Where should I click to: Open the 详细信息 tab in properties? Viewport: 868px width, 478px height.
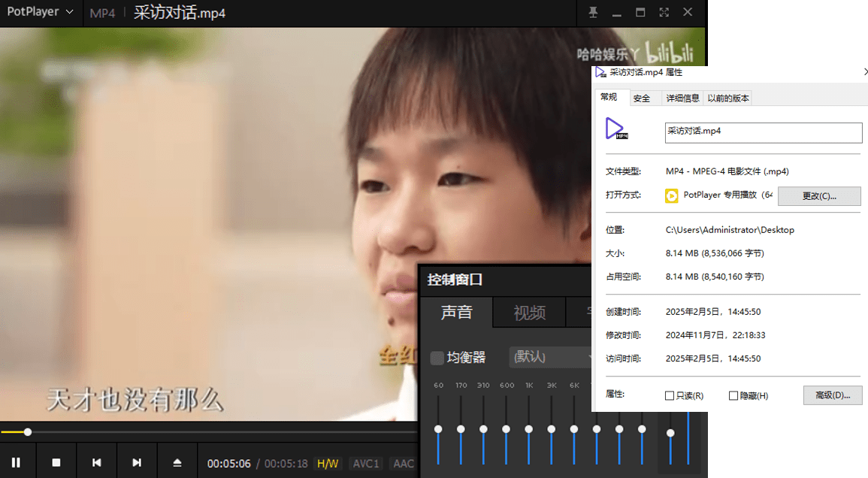[x=682, y=97]
